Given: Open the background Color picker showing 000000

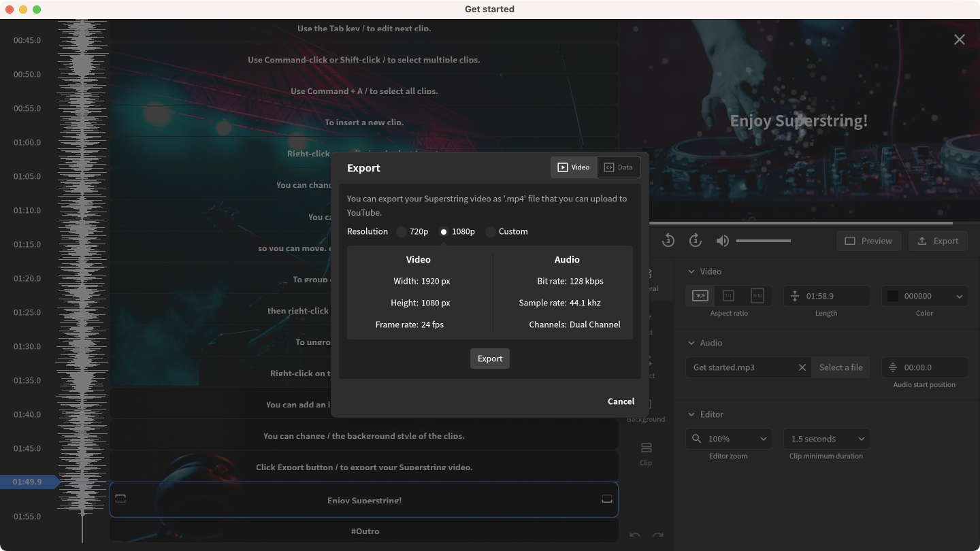Looking at the screenshot, I should [924, 295].
